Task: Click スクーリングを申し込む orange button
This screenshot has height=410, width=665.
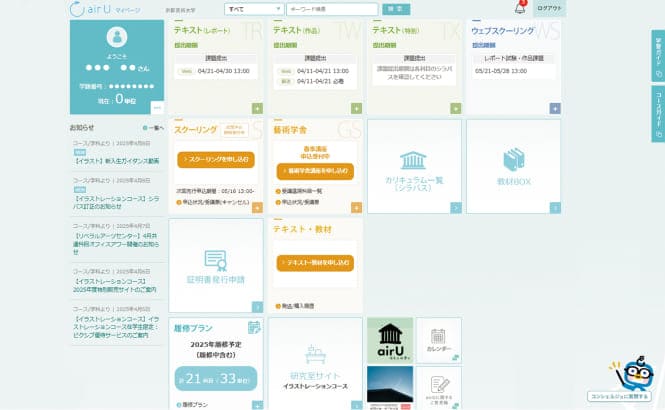Action: [216, 159]
